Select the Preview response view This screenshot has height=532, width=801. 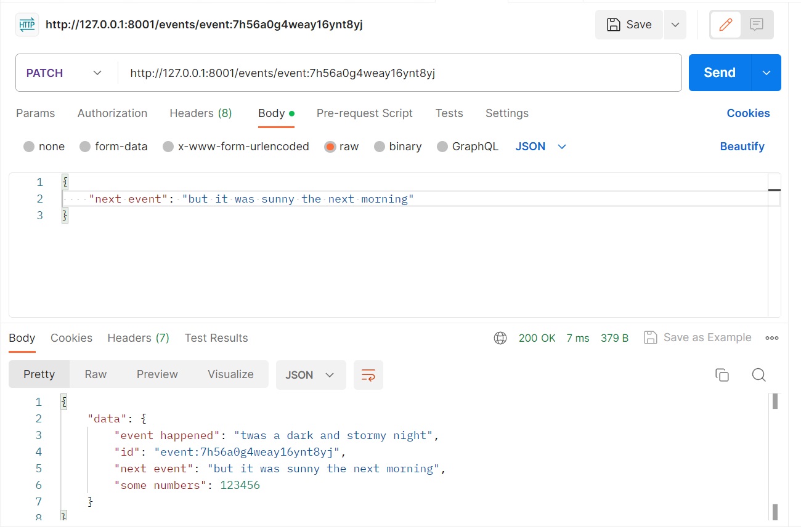[157, 374]
